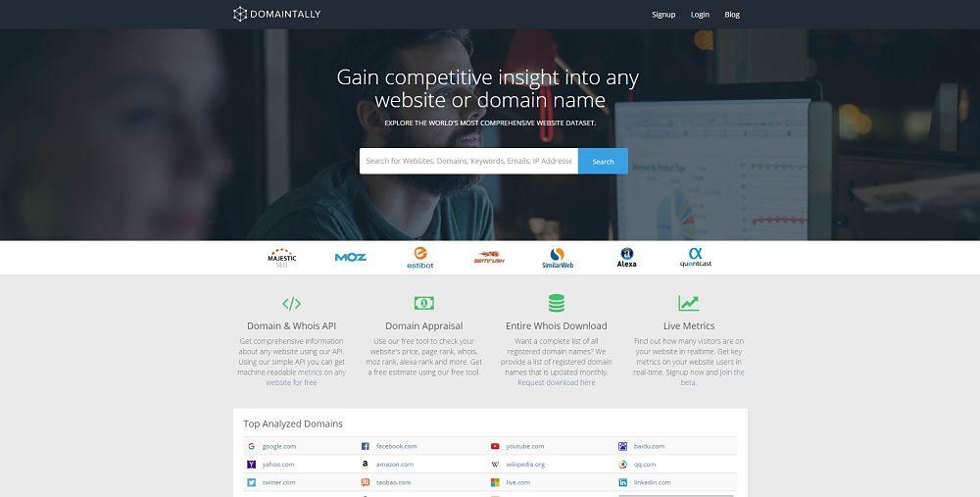Viewport: 980px width, 497px height.
Task: Click the Majestic SEO logo
Action: pyautogui.click(x=281, y=258)
